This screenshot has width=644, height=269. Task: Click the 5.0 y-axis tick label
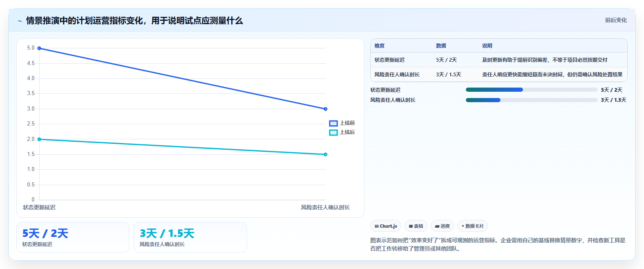(x=31, y=48)
